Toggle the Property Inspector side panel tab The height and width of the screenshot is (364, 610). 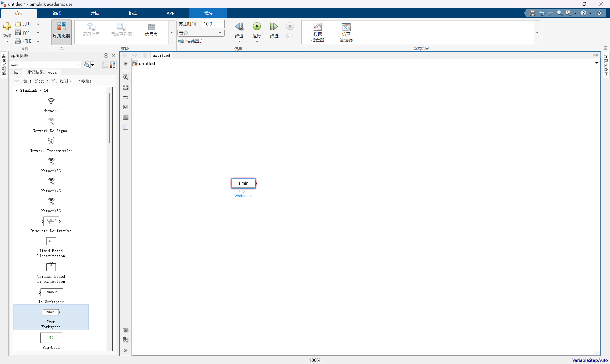[606, 65]
